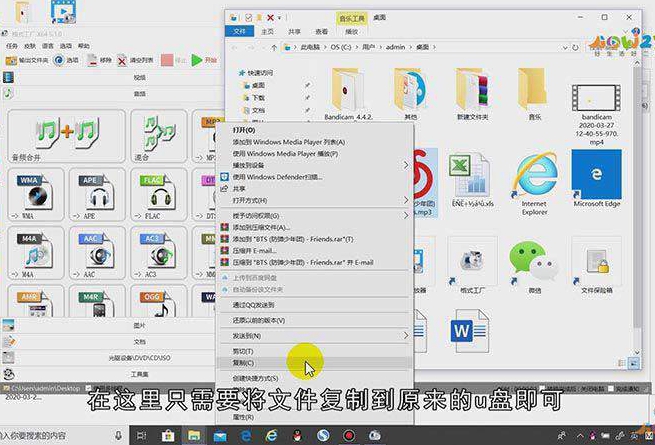
Task: Switch Explorer to details list view
Action: 622,363
